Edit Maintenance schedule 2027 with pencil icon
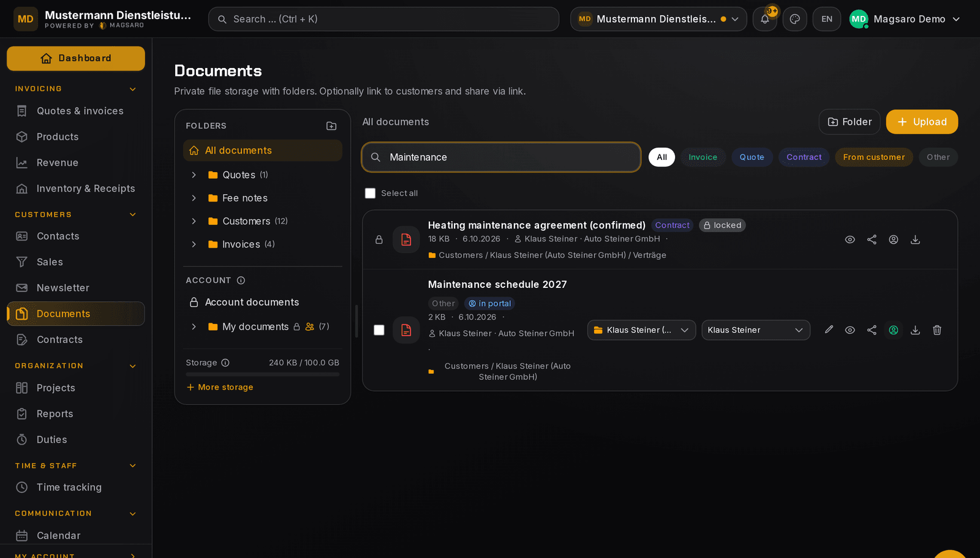 coord(829,330)
